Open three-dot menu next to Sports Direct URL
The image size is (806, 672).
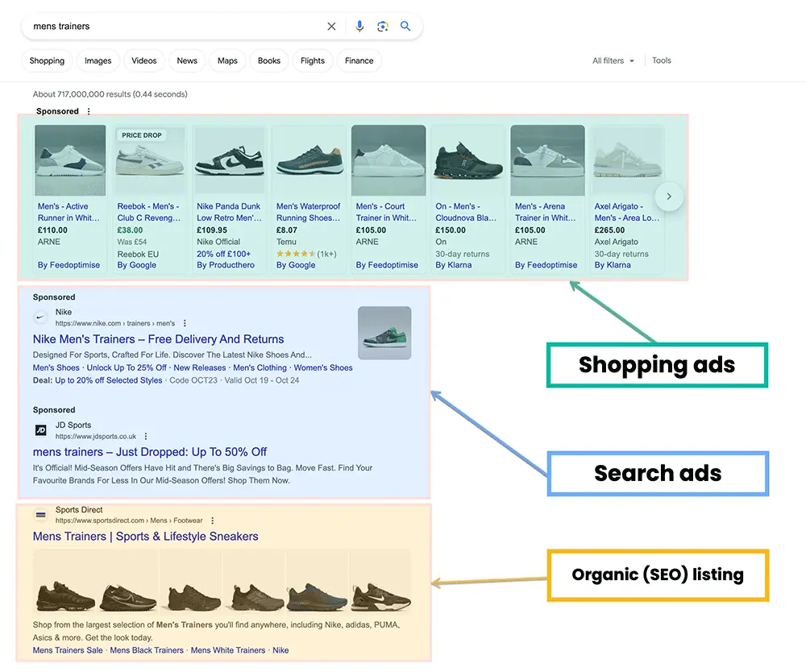[x=213, y=521]
